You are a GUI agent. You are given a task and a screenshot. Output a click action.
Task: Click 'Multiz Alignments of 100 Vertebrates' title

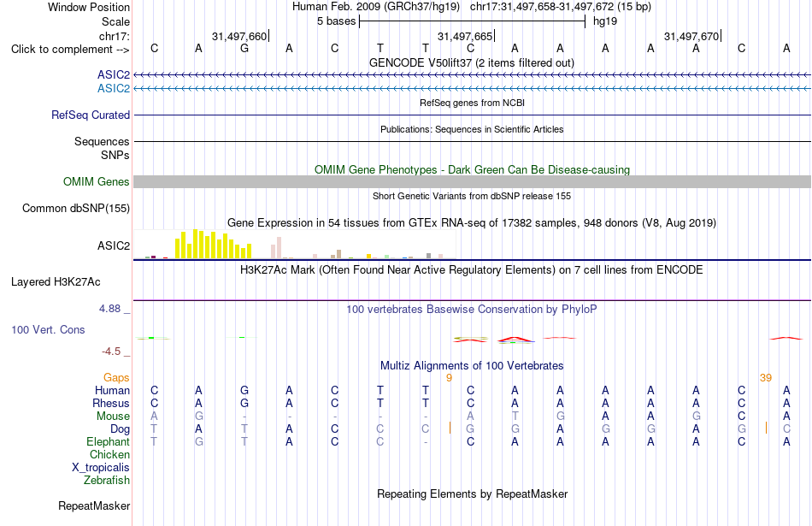click(x=472, y=366)
